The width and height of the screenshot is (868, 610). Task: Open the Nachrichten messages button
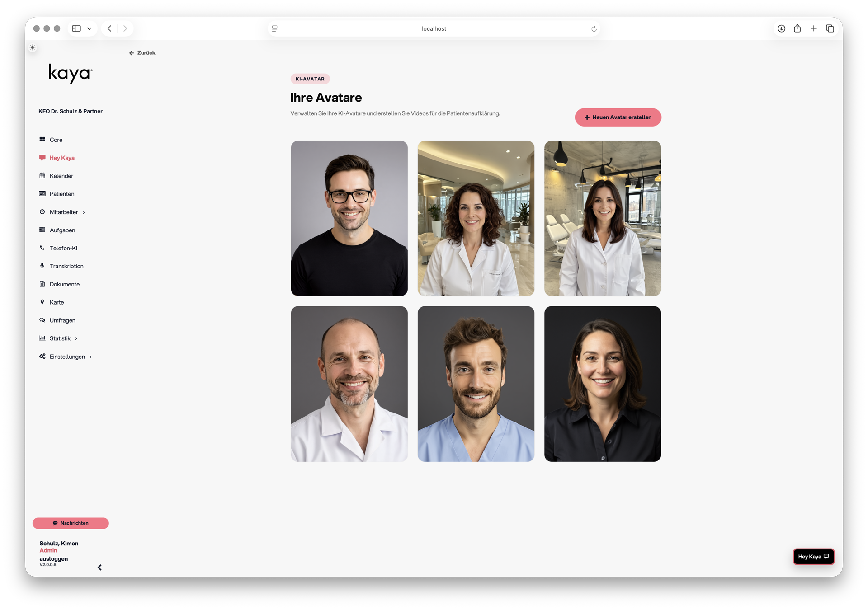(71, 523)
